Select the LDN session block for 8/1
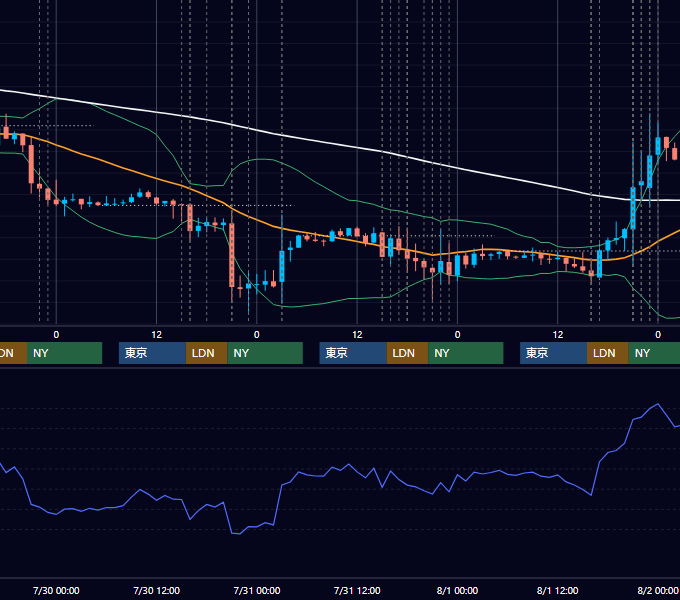This screenshot has height=600, width=680. point(608,353)
